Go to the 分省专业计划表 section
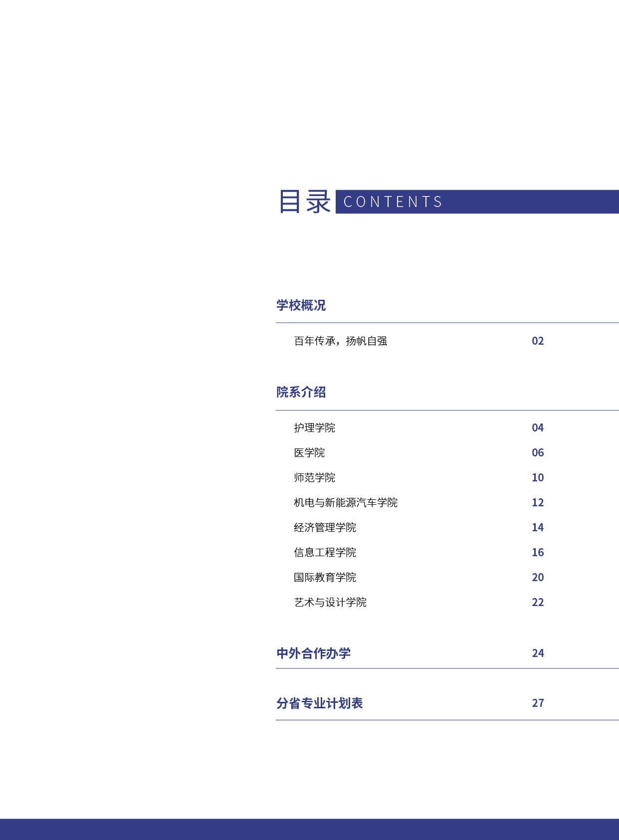619x840 pixels. pyautogui.click(x=319, y=703)
